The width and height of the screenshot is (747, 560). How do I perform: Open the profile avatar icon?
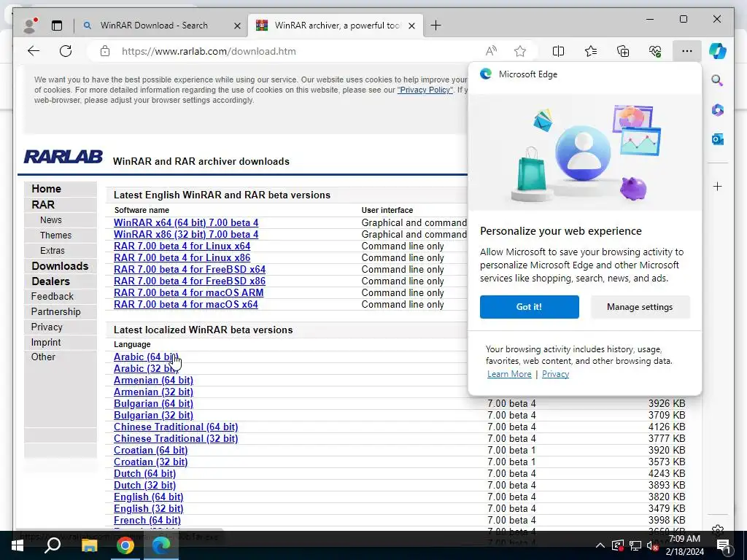[x=29, y=26]
